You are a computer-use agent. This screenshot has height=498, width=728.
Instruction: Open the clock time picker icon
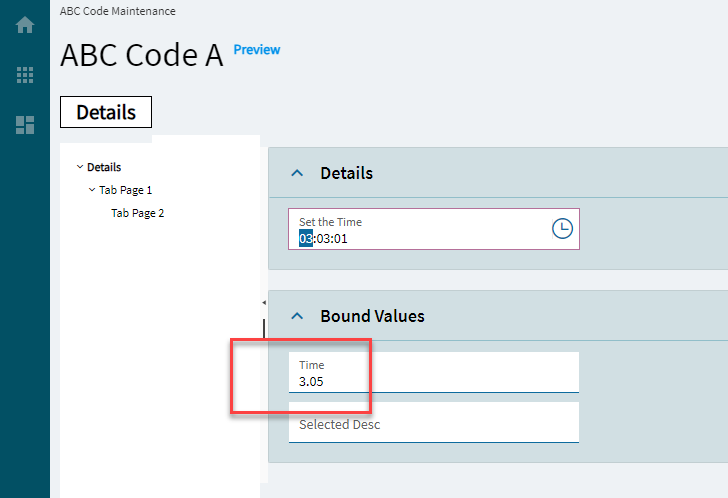562,228
